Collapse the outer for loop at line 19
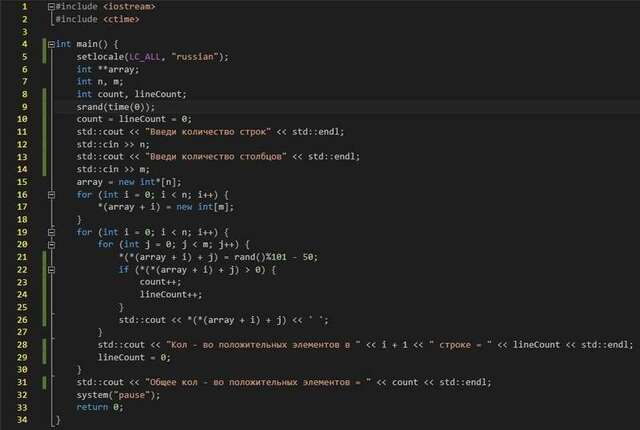Image resolution: width=640 pixels, height=430 pixels. click(x=51, y=232)
